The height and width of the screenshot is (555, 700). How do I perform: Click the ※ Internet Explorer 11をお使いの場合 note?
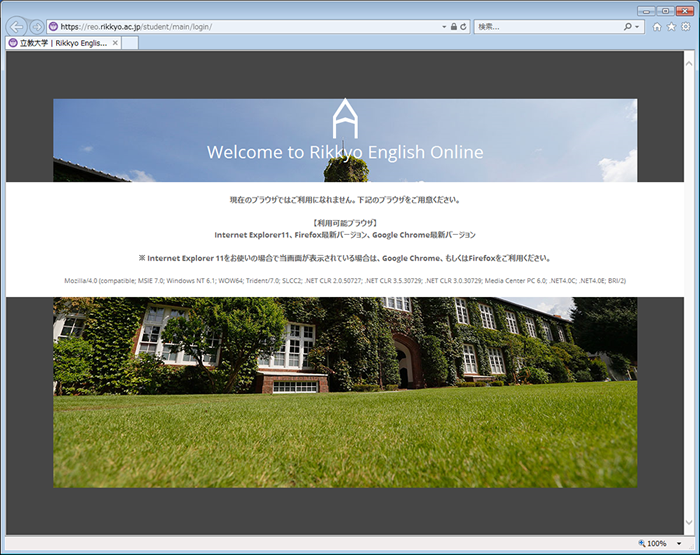point(345,258)
